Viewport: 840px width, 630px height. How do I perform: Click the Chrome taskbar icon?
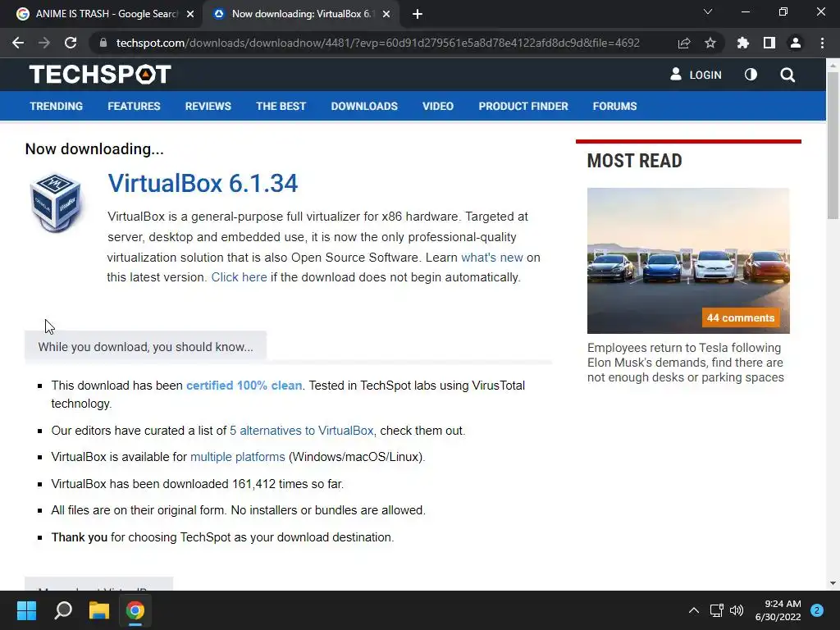point(135,610)
